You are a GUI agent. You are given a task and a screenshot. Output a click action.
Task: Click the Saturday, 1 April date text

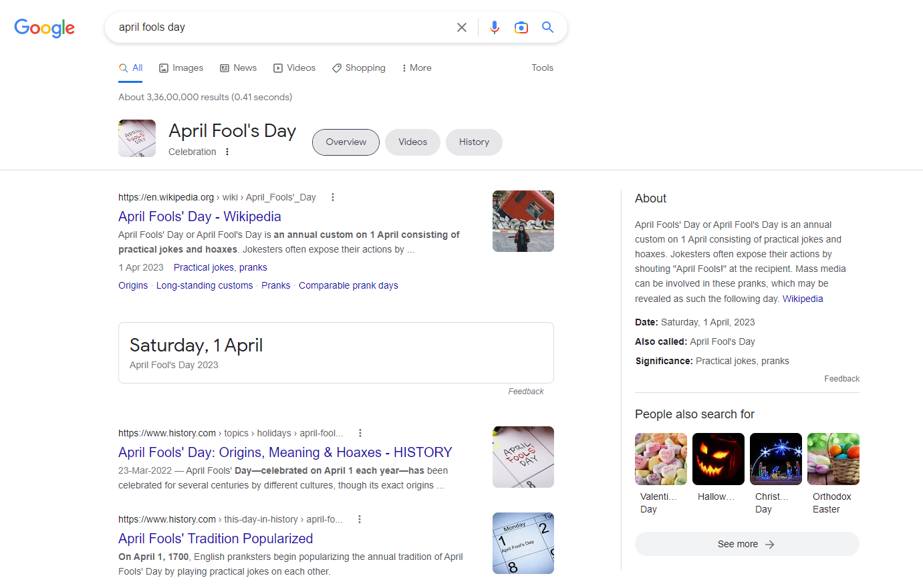(x=196, y=345)
